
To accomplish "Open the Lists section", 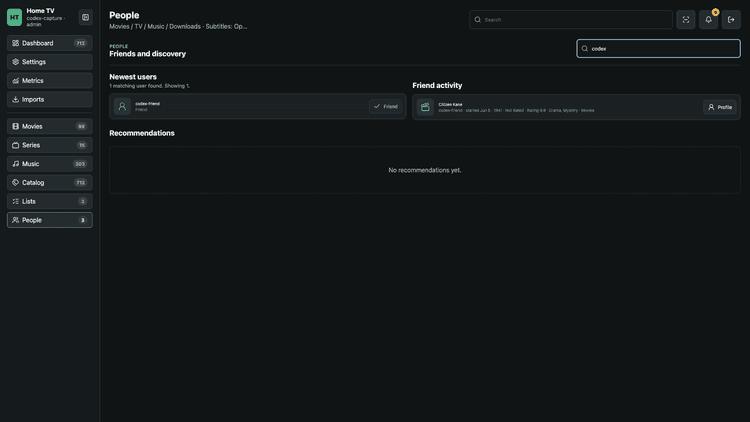I will 50,201.
